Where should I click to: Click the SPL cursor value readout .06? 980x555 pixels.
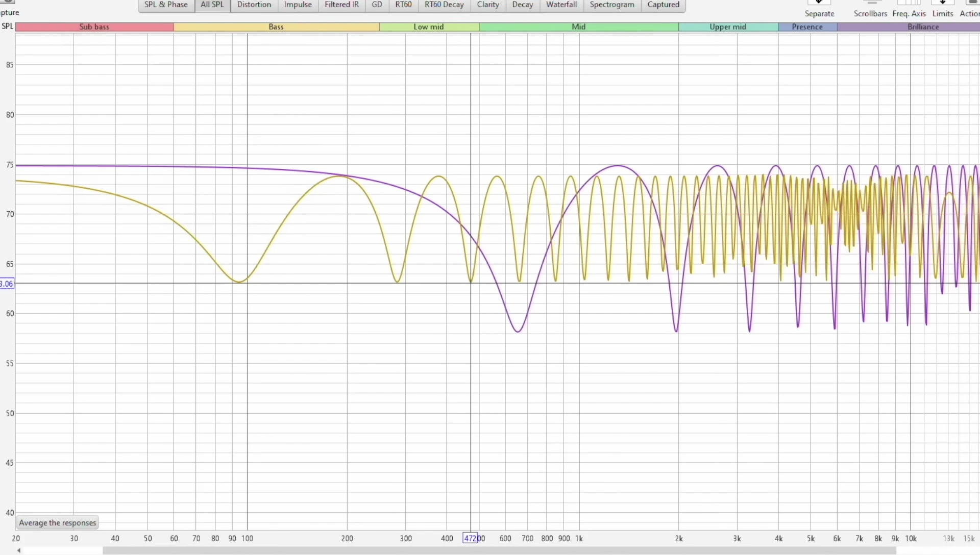click(7, 284)
